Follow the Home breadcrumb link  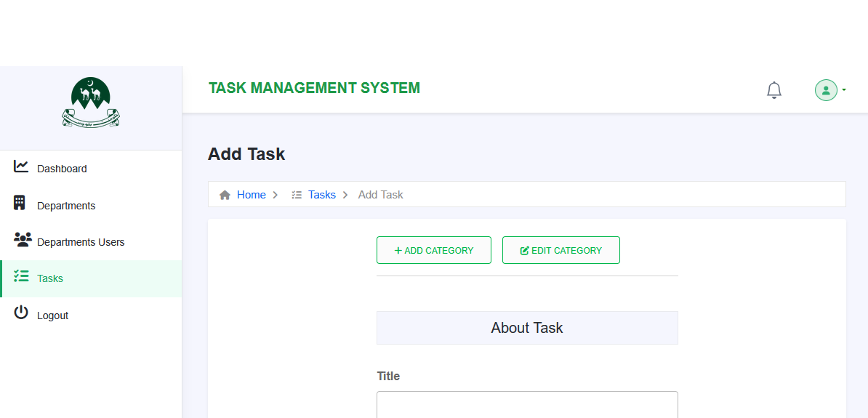tap(251, 195)
